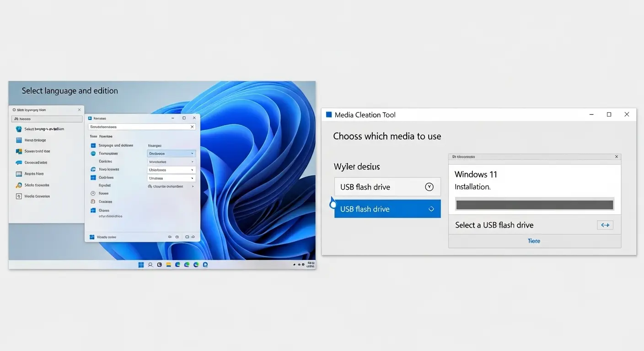The width and height of the screenshot is (644, 351).
Task: Click the round icon beside 'Kavo lesswas'
Action: [x=93, y=170]
